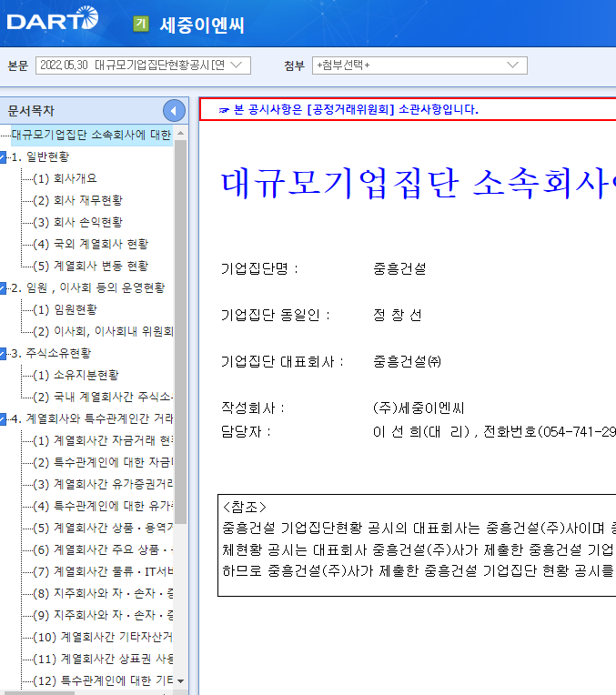This screenshot has width=616, height=695.
Task: Click the DART logo
Action: [x=53, y=19]
